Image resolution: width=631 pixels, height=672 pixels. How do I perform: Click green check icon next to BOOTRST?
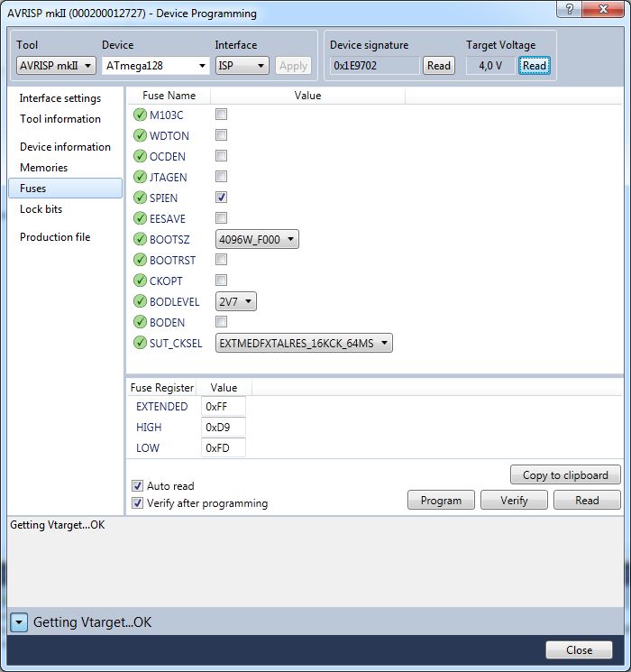[140, 260]
